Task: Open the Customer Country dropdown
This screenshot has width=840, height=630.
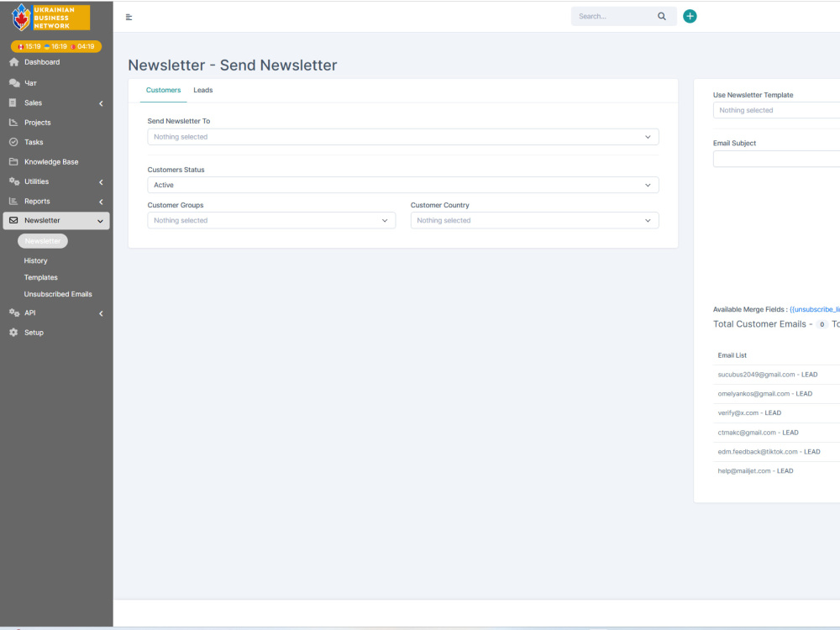Action: (534, 221)
